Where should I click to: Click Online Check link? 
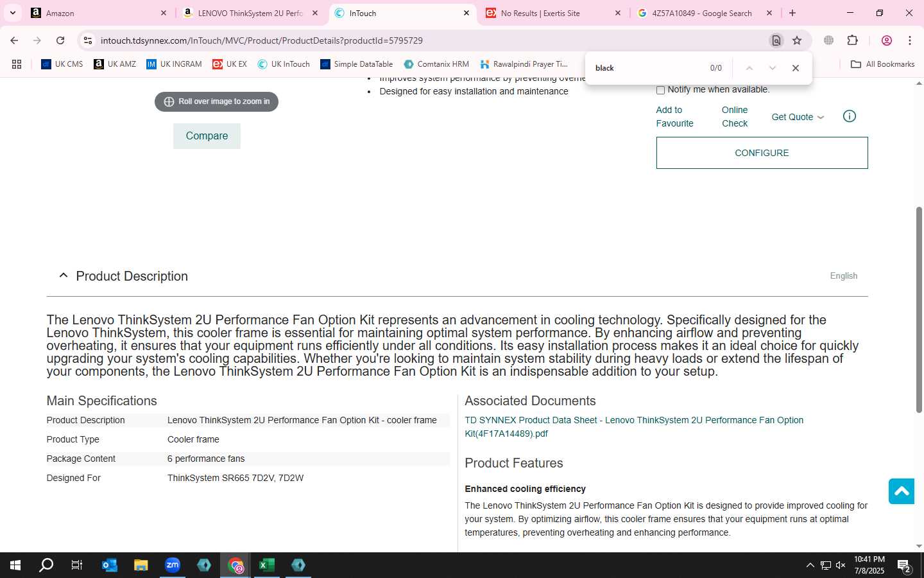(x=735, y=117)
